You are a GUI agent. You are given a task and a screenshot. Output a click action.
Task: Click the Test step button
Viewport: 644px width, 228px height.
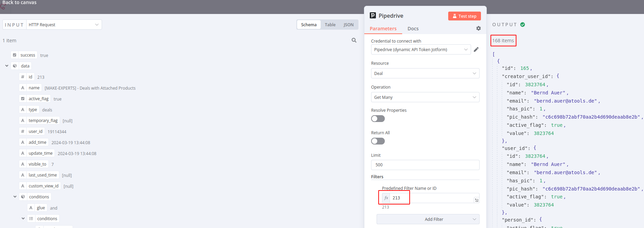coord(464,16)
